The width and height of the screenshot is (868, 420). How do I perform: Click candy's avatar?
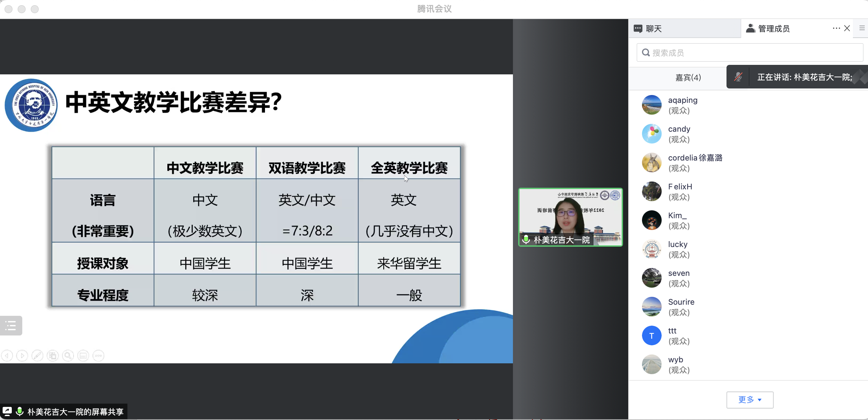coord(651,134)
